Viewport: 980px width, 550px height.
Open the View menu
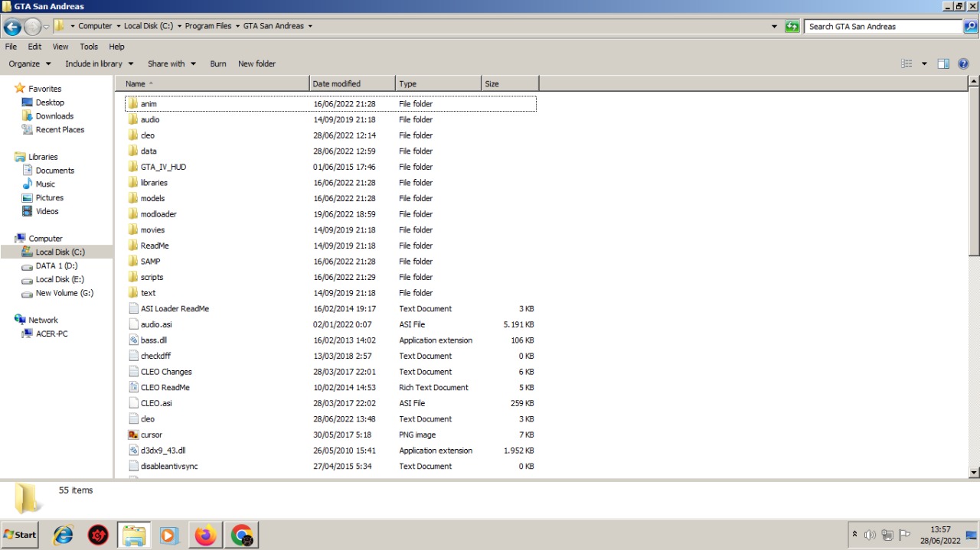(x=60, y=47)
